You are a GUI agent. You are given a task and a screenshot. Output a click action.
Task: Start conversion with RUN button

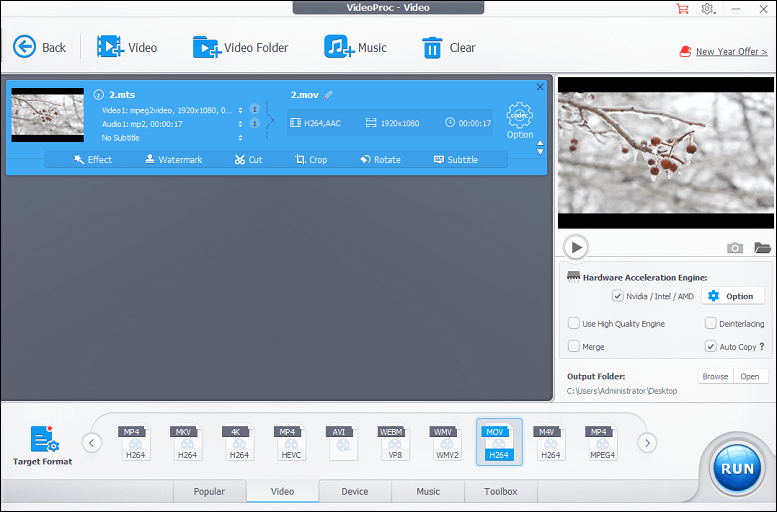[x=737, y=468]
